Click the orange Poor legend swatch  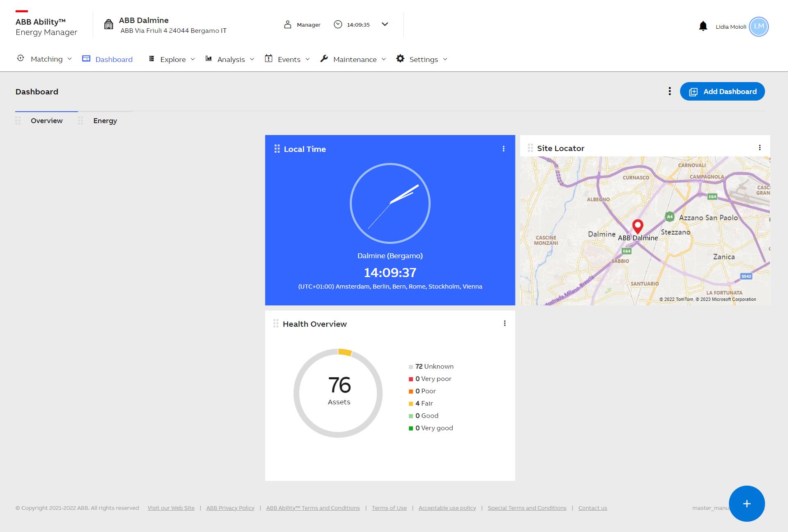pos(411,392)
